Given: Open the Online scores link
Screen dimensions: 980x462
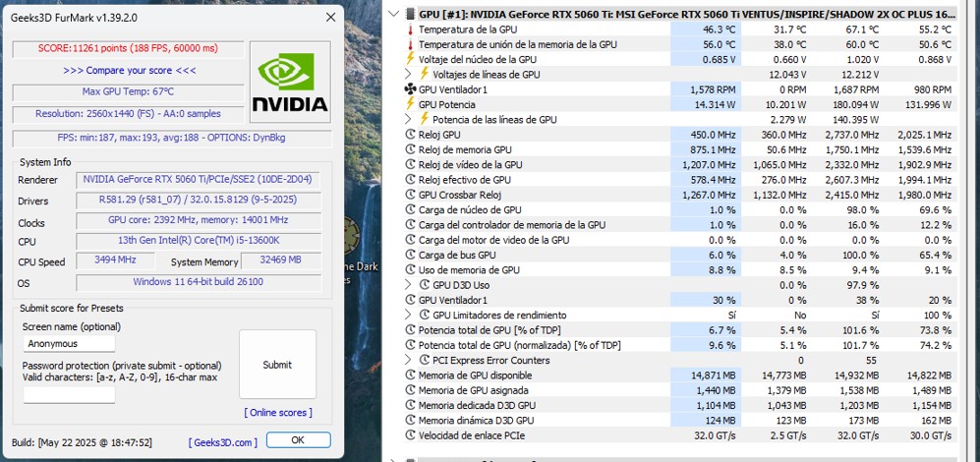Looking at the screenshot, I should 278,413.
